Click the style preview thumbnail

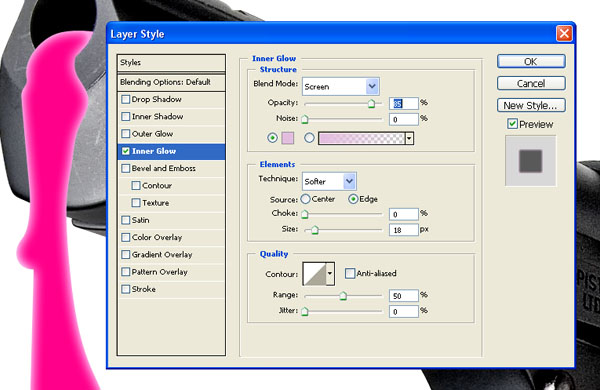click(530, 161)
